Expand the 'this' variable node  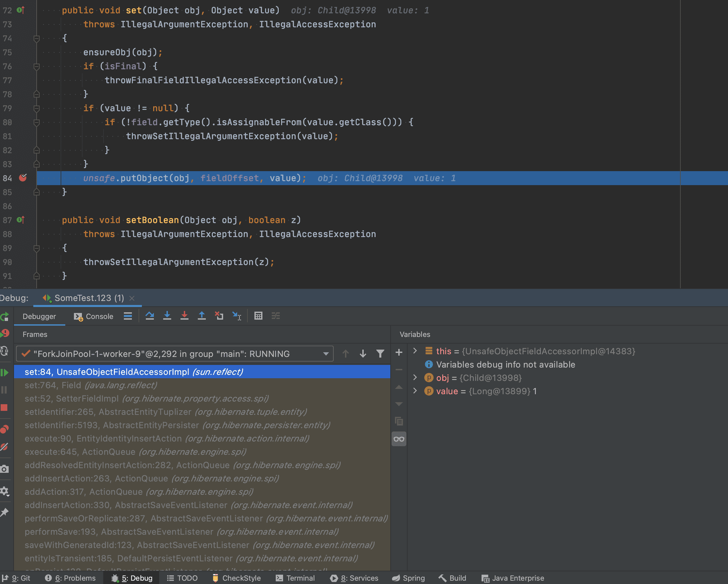415,351
